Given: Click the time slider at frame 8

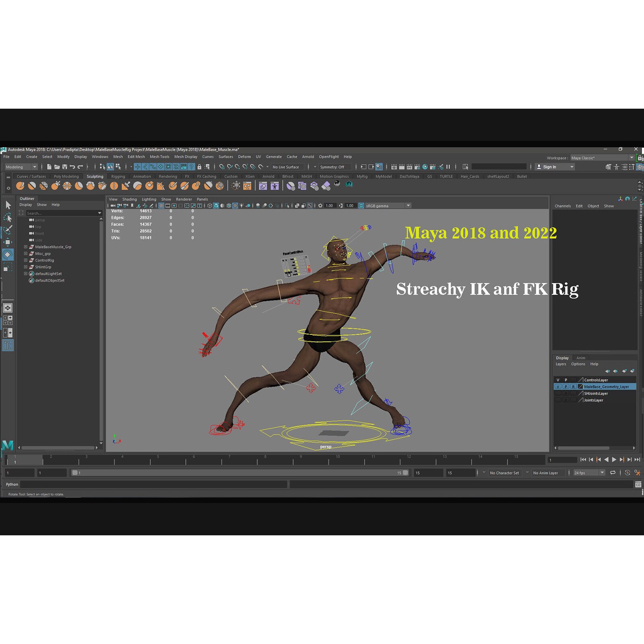Looking at the screenshot, I should [x=265, y=460].
